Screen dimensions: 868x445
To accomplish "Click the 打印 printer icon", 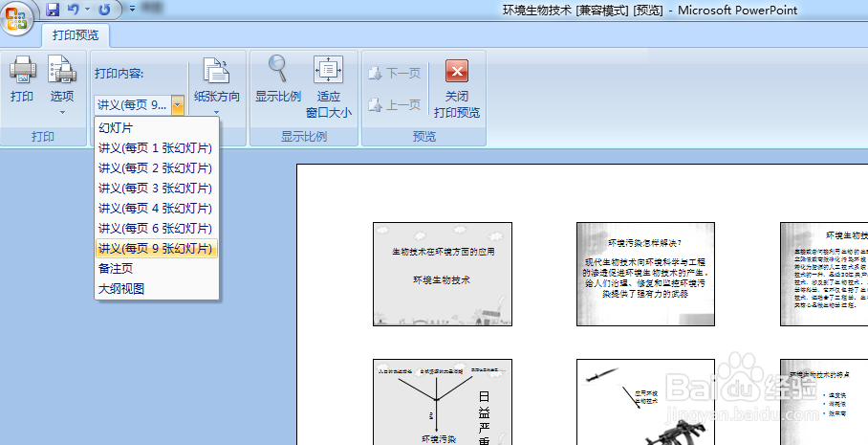I will (22, 69).
